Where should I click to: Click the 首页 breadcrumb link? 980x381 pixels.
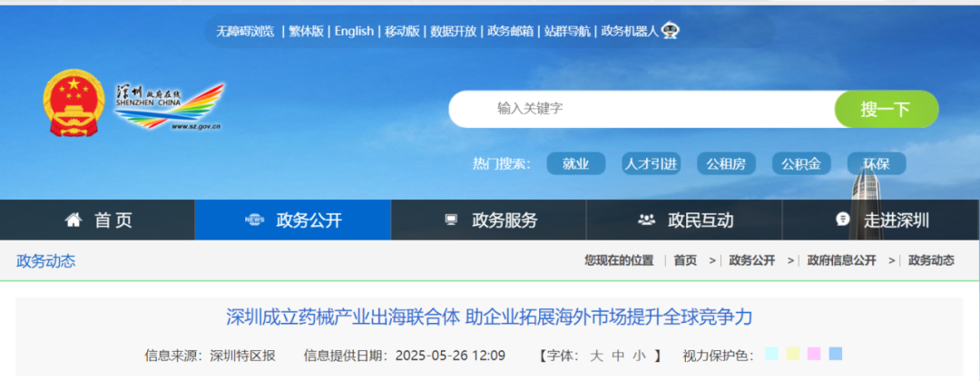(685, 261)
